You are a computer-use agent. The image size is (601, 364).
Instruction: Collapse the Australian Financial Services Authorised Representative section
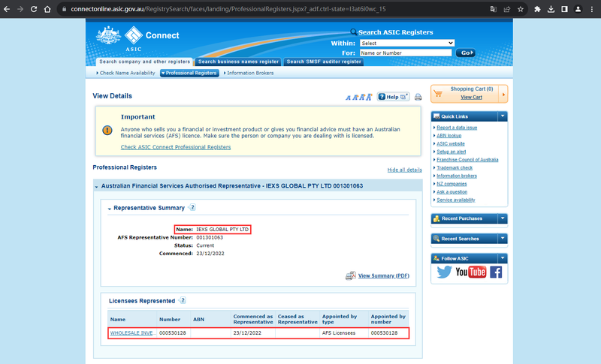96,186
